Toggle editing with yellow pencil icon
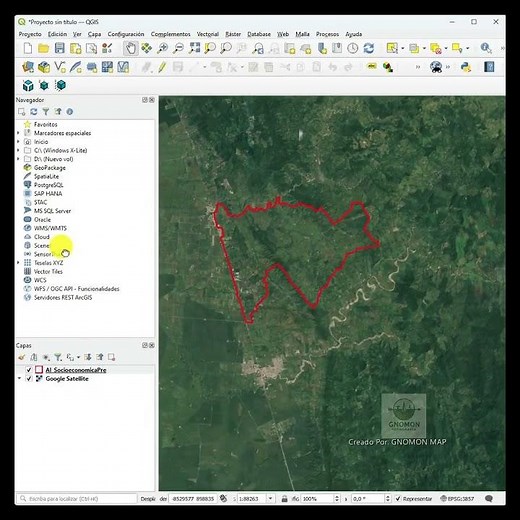 click(162, 67)
